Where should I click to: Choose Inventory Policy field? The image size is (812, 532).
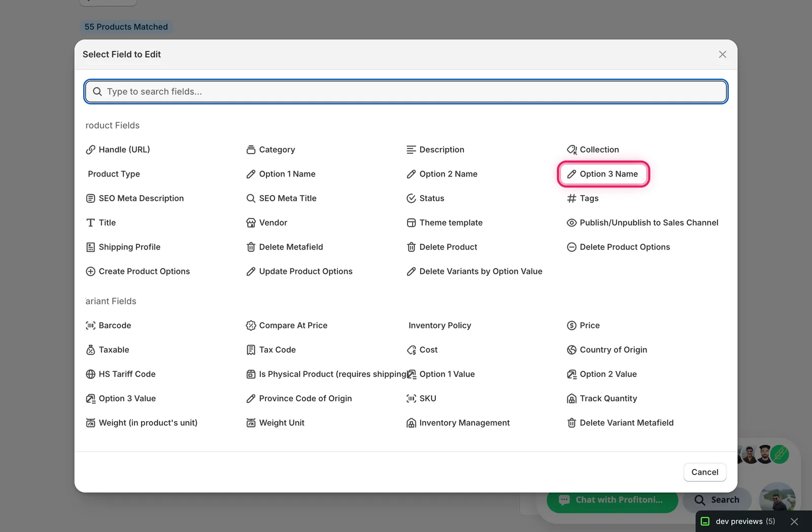pyautogui.click(x=440, y=326)
